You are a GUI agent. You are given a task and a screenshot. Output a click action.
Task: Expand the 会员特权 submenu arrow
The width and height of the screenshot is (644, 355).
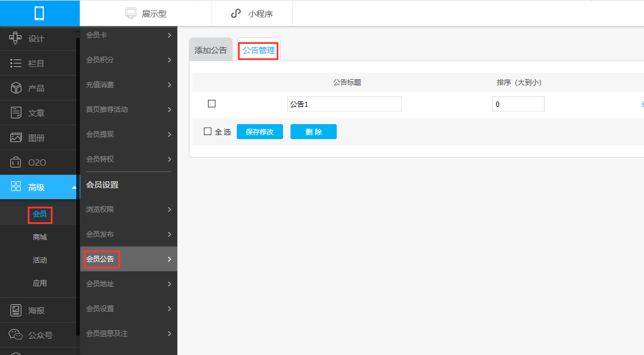tap(169, 159)
